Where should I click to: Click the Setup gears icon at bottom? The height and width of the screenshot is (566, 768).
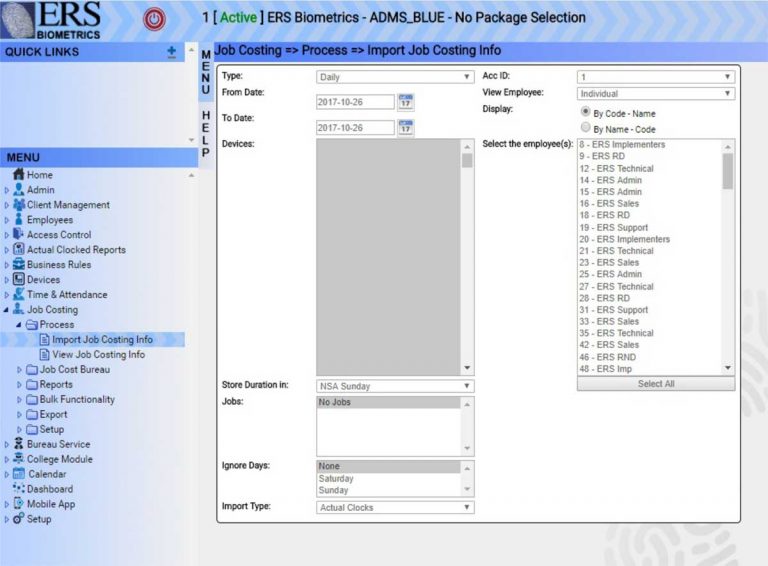tap(19, 519)
